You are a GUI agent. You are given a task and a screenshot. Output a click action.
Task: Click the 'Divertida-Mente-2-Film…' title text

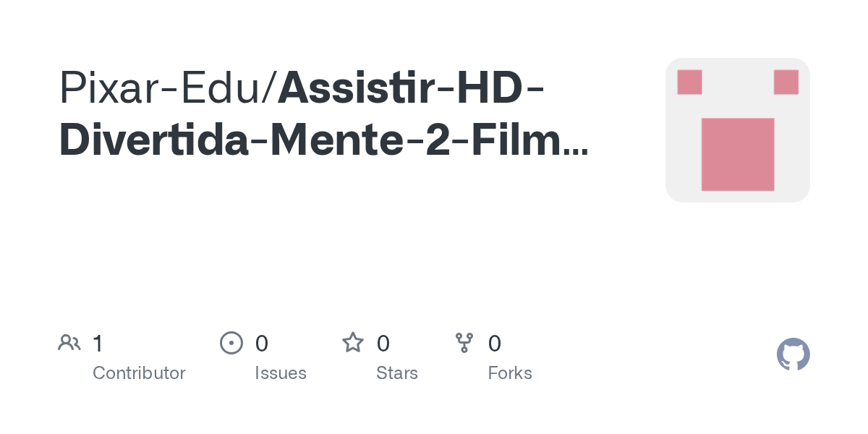(324, 141)
